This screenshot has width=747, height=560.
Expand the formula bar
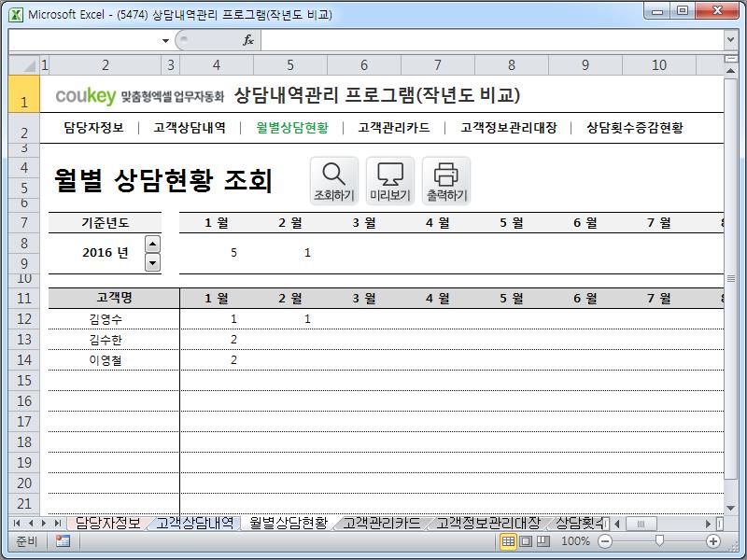(x=730, y=40)
